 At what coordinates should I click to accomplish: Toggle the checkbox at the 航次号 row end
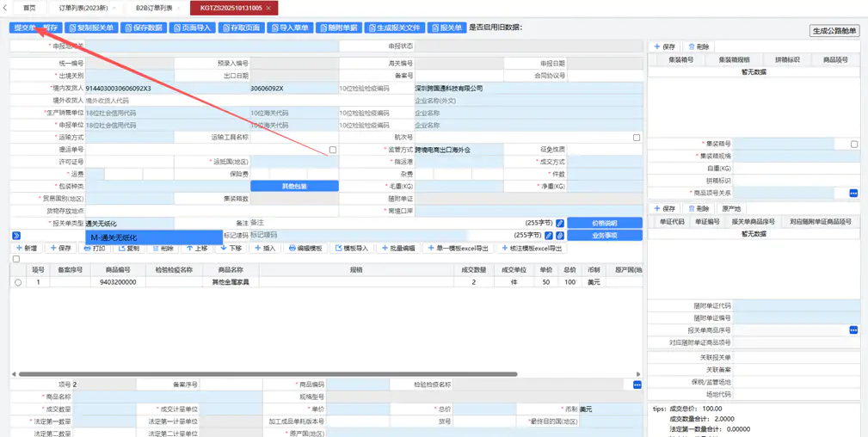[637, 138]
